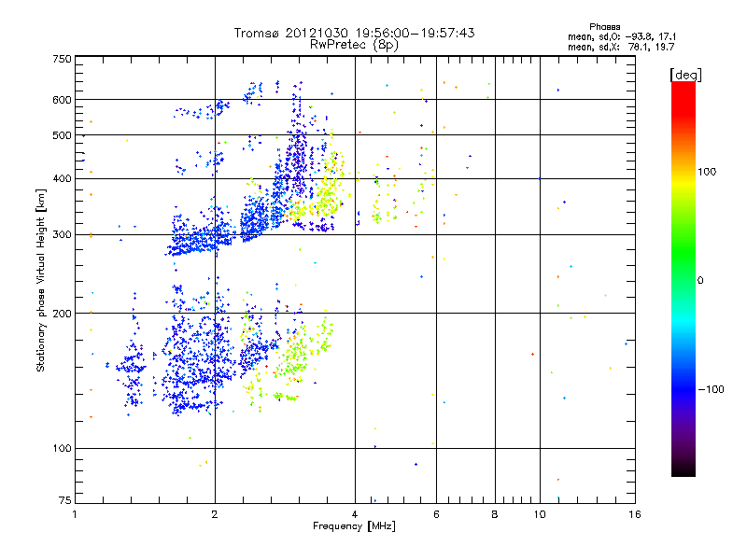Click the '[deg]' colorbar unit label
The image size is (747, 560).
pyautogui.click(x=685, y=75)
